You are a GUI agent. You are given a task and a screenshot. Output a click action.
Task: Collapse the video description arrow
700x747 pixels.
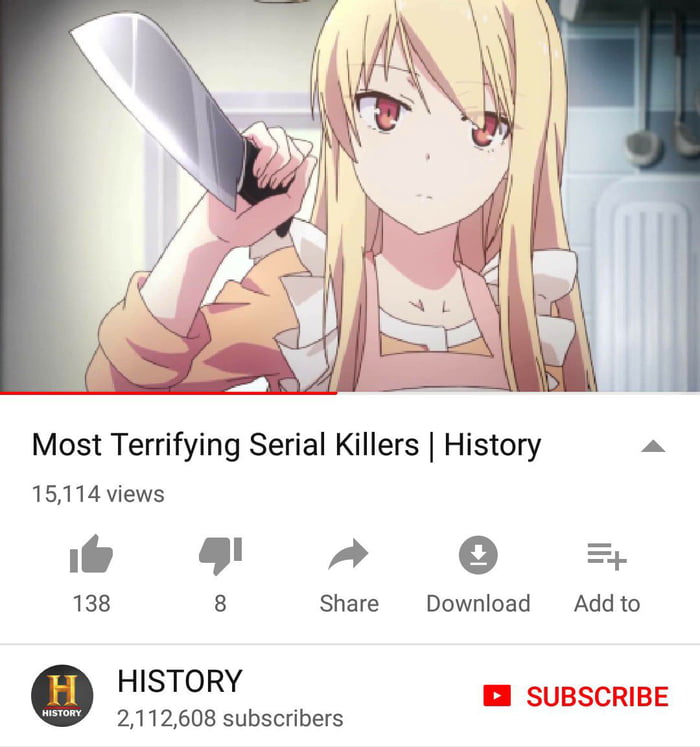653,446
